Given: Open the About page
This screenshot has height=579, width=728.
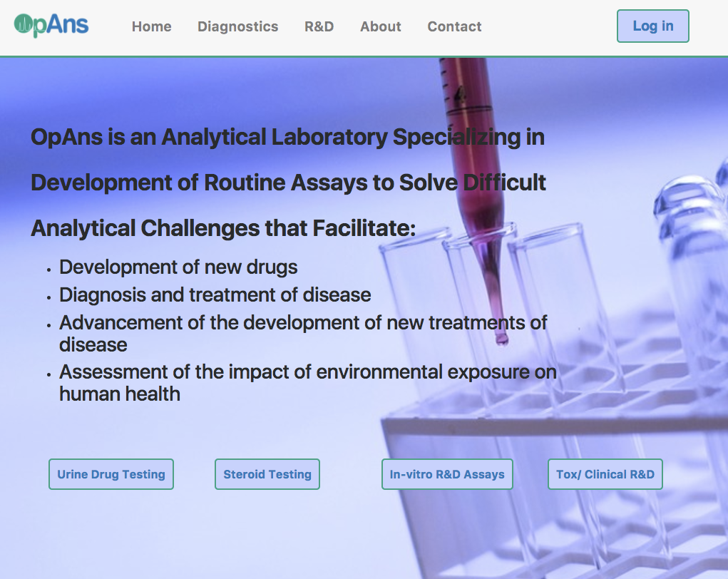Looking at the screenshot, I should (380, 26).
